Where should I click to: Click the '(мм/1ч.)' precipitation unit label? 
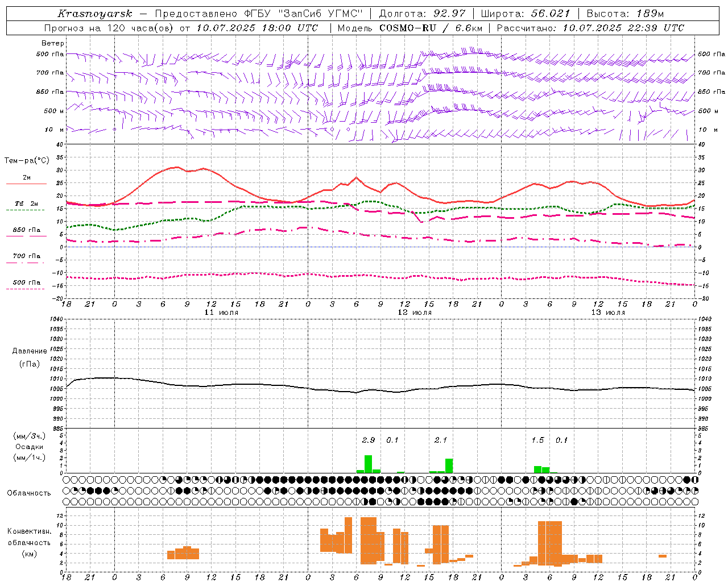click(30, 458)
